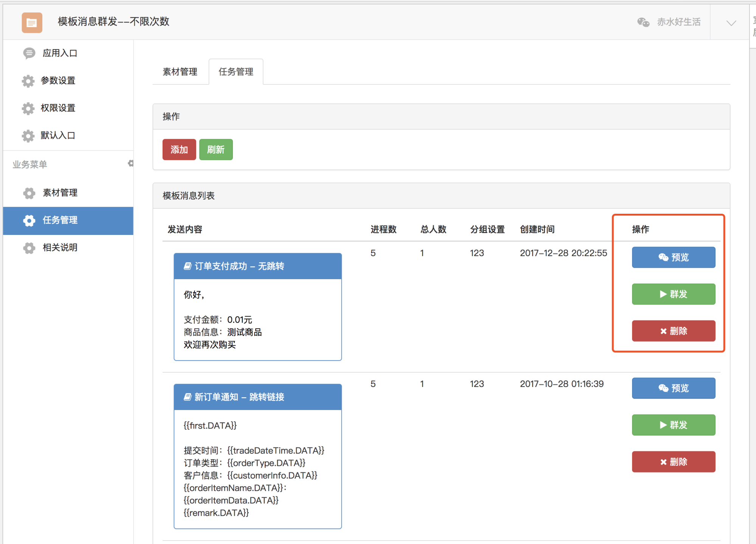Expand the account dropdown chevron at top right
756x544 pixels.
[x=731, y=23]
